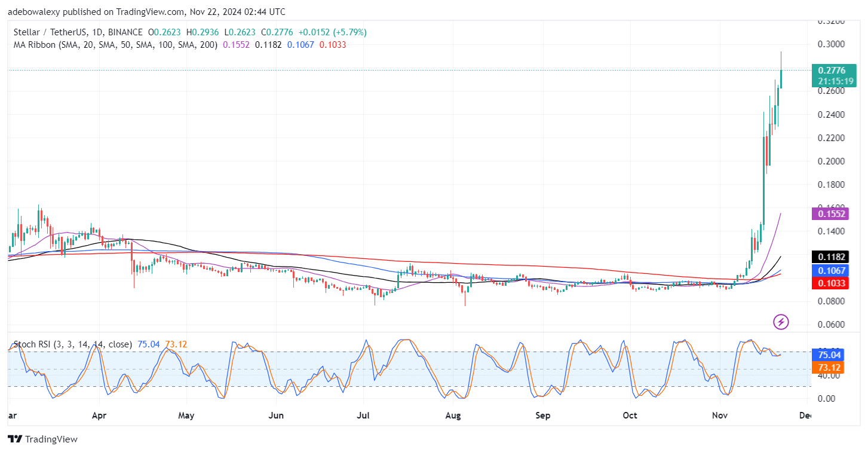Click the BINANCE exchange label
Viewport: 868px width, 452px height.
(x=124, y=32)
